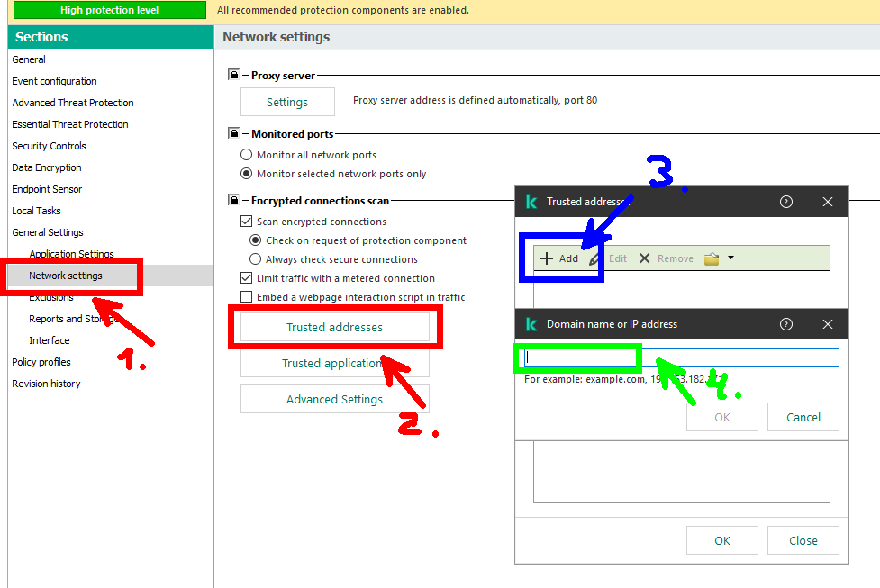The width and height of the screenshot is (880, 588).
Task: Click disabled OK in Domain name dialog
Action: point(721,417)
